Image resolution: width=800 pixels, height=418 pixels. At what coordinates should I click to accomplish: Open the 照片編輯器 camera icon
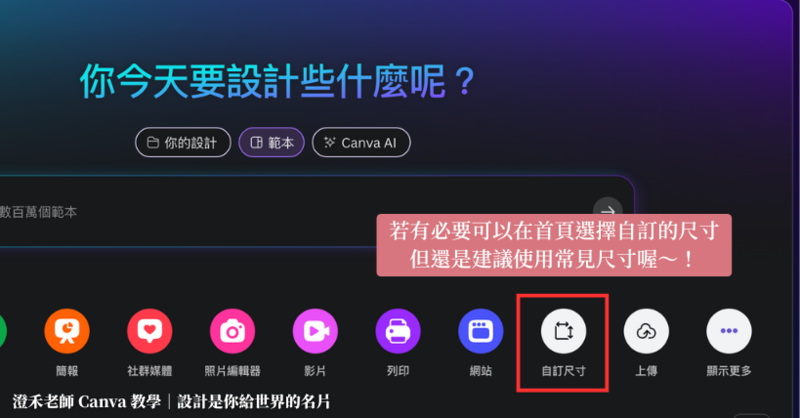tap(232, 331)
